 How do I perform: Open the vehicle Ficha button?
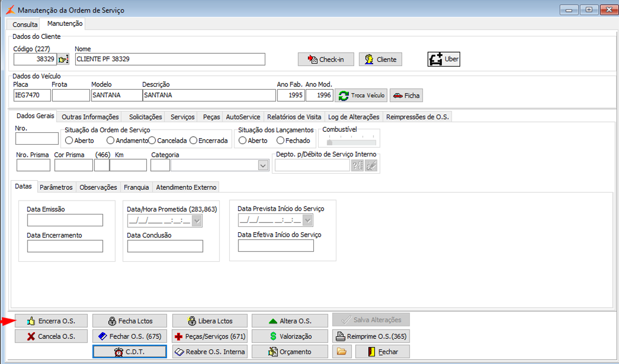pyautogui.click(x=406, y=96)
